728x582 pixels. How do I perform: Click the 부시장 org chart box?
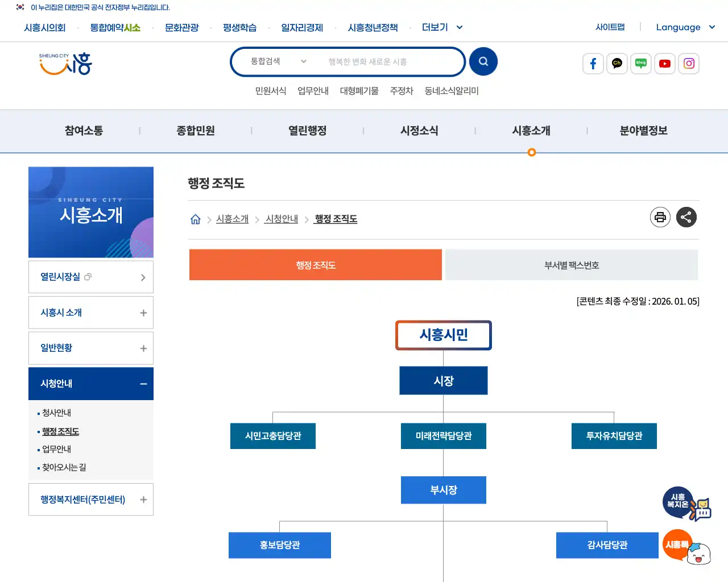[x=444, y=490]
